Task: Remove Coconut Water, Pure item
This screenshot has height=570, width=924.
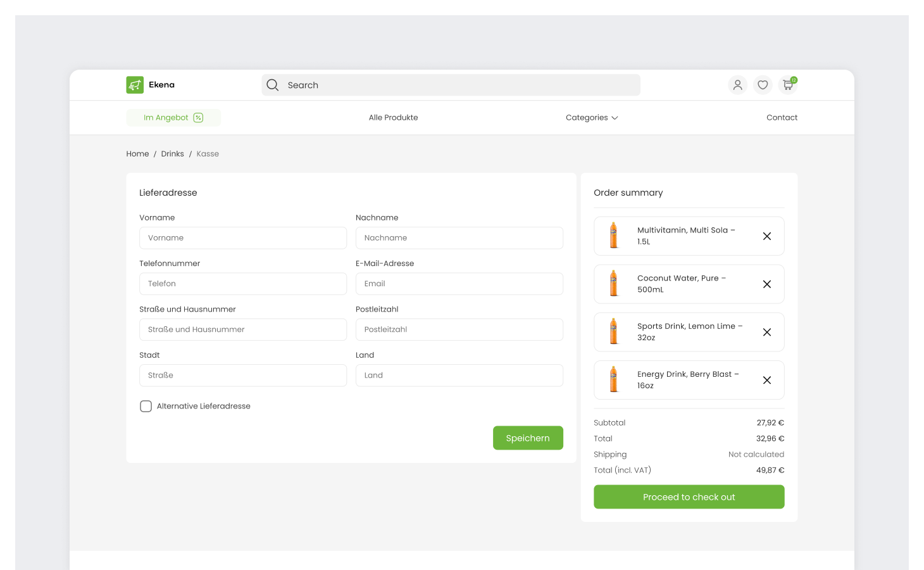Action: (766, 284)
